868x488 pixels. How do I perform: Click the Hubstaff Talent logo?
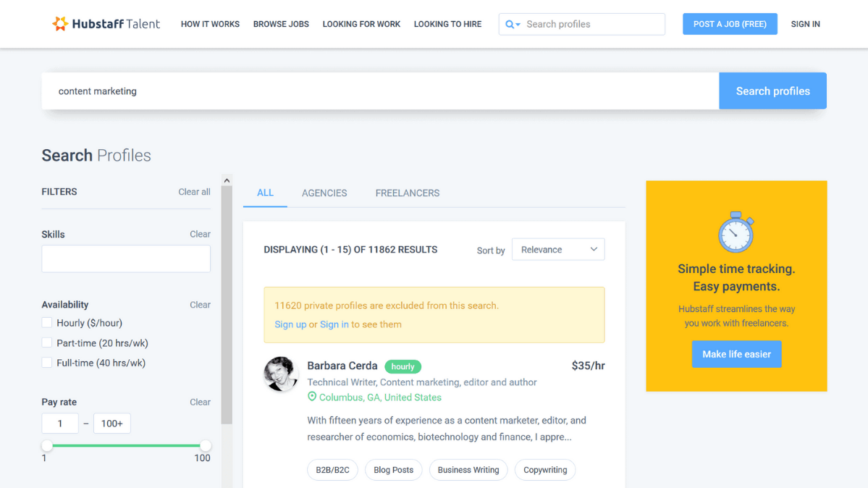point(106,24)
